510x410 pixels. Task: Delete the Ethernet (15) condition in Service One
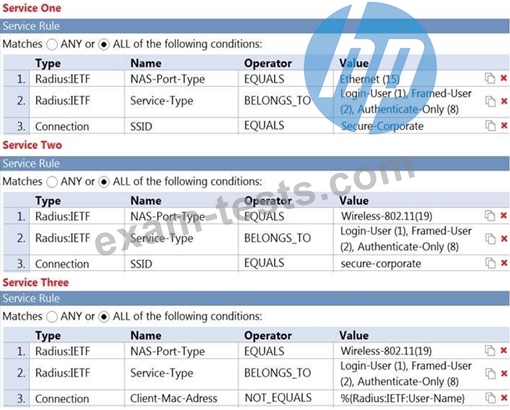pos(504,78)
